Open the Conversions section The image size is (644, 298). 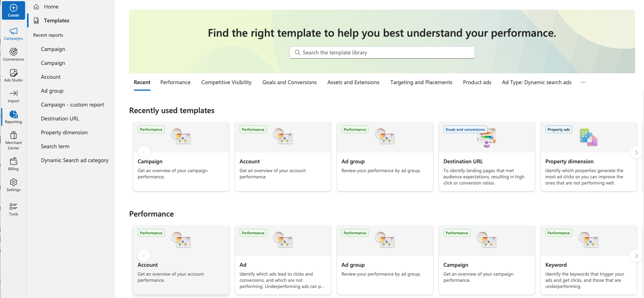[x=14, y=55]
